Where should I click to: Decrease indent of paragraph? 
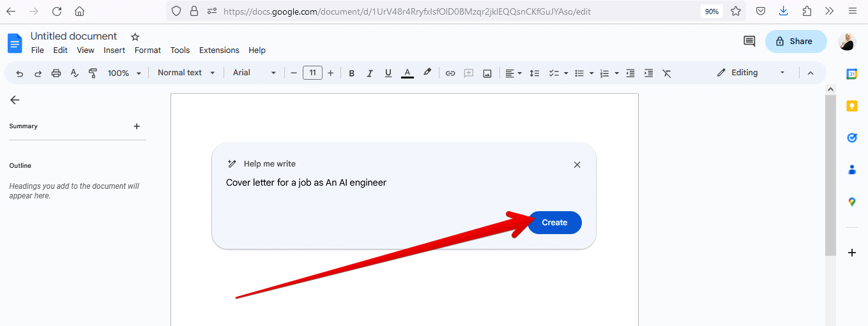click(630, 73)
